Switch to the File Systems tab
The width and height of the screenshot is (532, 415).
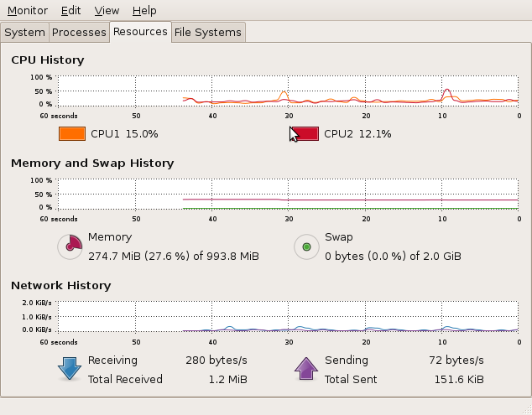(x=208, y=33)
